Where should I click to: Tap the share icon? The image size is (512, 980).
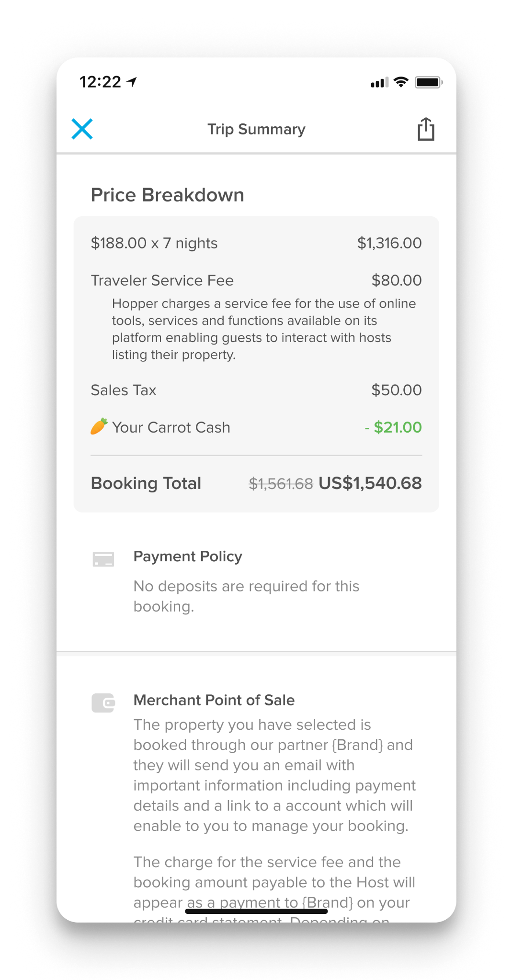point(426,129)
